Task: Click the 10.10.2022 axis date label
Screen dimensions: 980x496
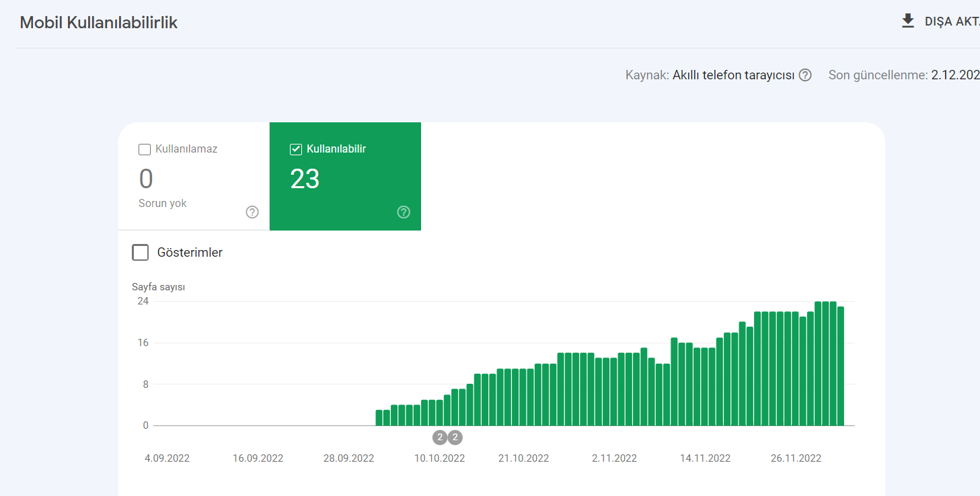Action: 439,458
